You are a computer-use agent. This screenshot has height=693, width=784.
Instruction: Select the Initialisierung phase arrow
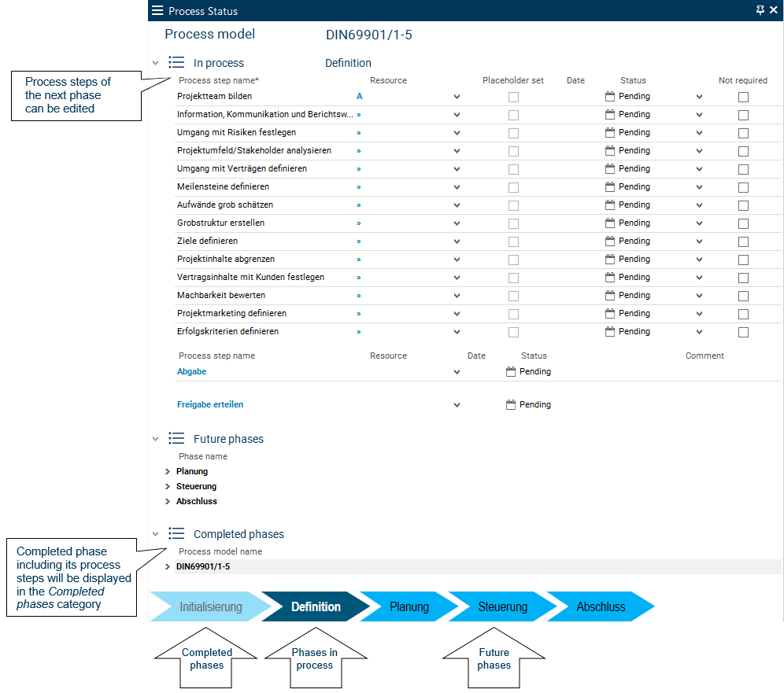click(210, 606)
